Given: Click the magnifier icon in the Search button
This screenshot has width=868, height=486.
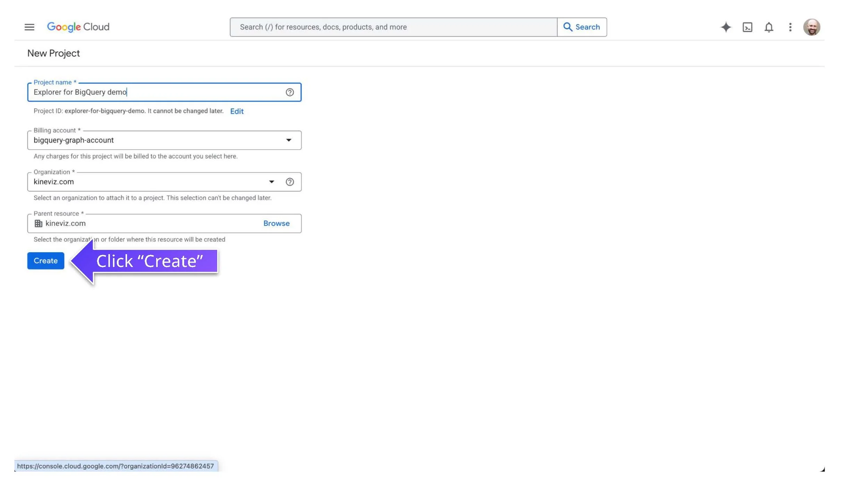Looking at the screenshot, I should click(x=568, y=27).
